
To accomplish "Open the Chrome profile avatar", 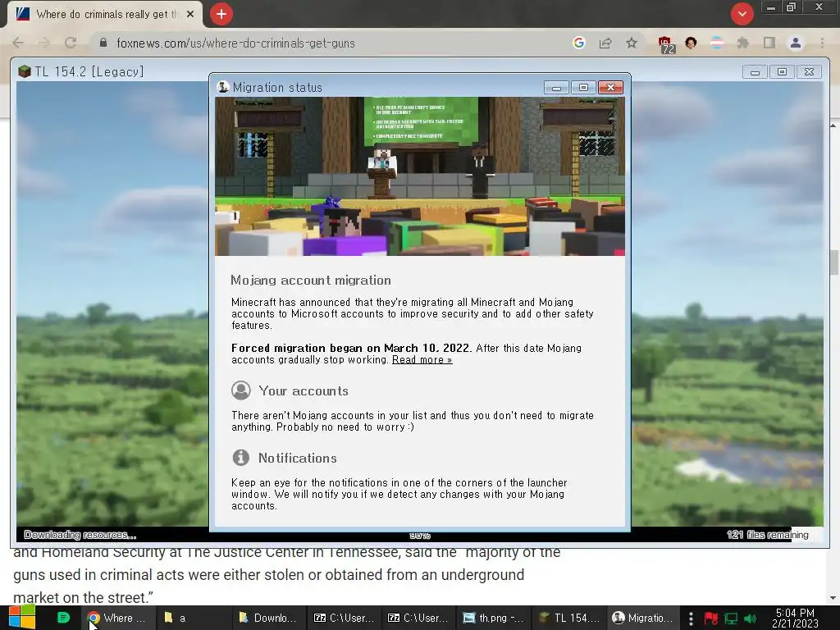I will (796, 43).
